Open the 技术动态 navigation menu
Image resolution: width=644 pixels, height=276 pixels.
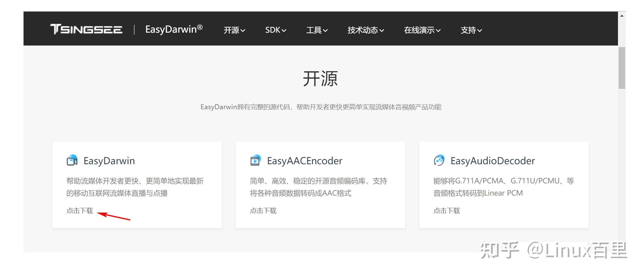pos(366,30)
